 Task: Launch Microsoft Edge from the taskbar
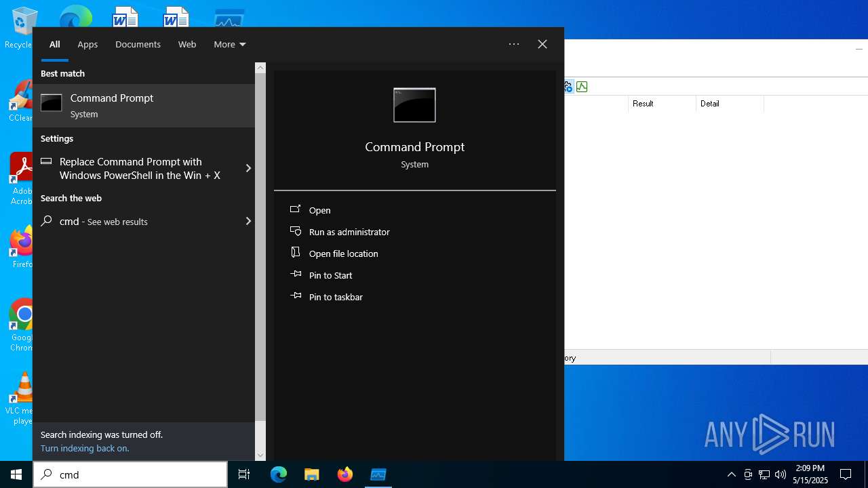coord(279,474)
